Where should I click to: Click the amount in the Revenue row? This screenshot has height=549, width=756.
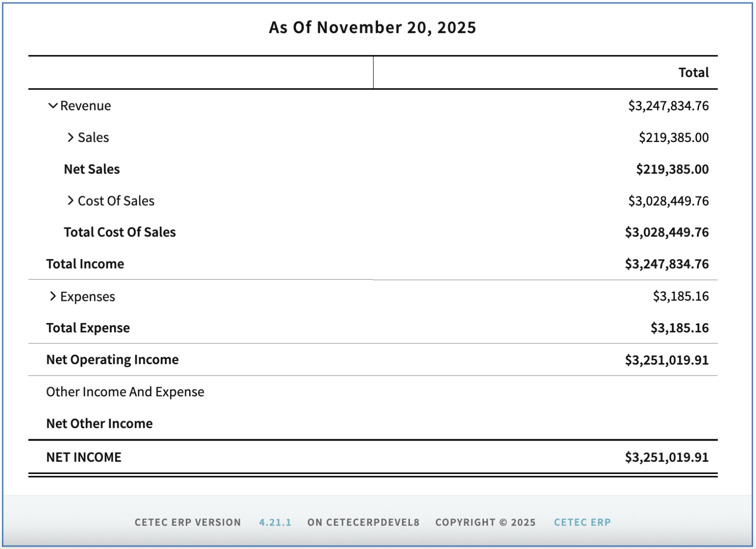[668, 105]
